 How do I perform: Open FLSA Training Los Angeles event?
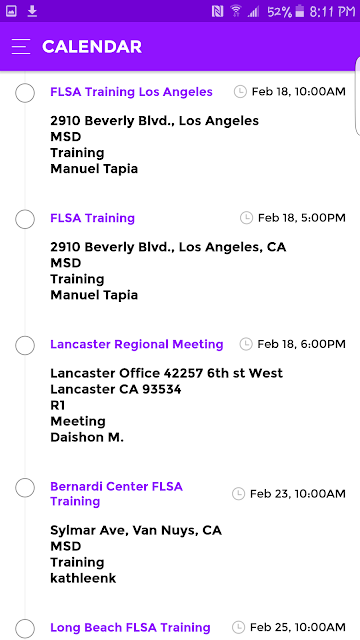[131, 92]
